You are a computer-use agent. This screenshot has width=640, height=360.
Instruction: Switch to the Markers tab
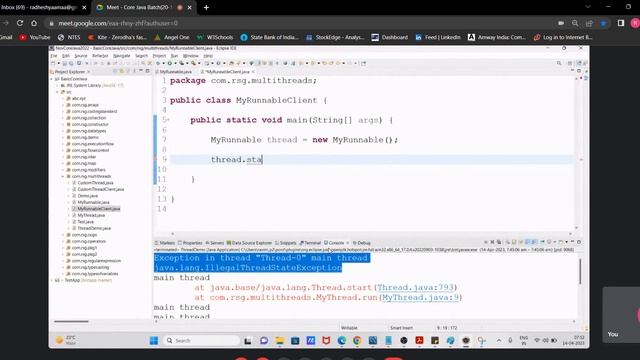(164, 243)
